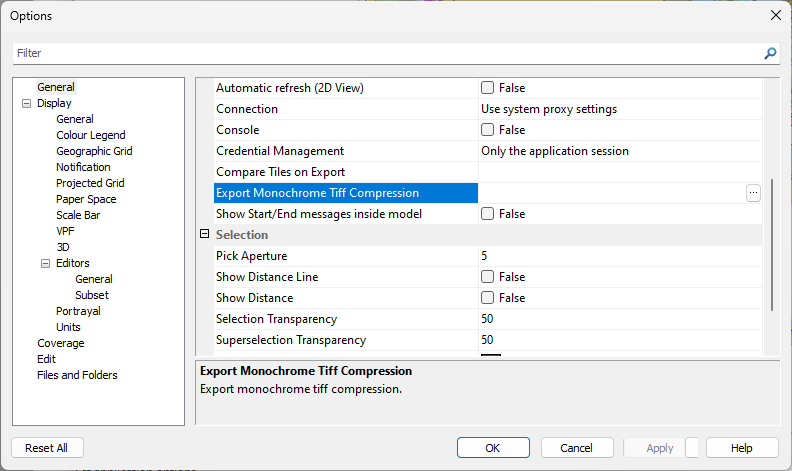The height and width of the screenshot is (471, 792).
Task: Collapse the Display tree node
Action: point(26,103)
